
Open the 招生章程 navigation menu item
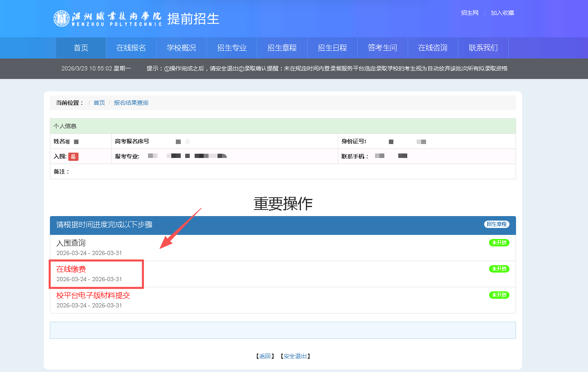point(282,48)
